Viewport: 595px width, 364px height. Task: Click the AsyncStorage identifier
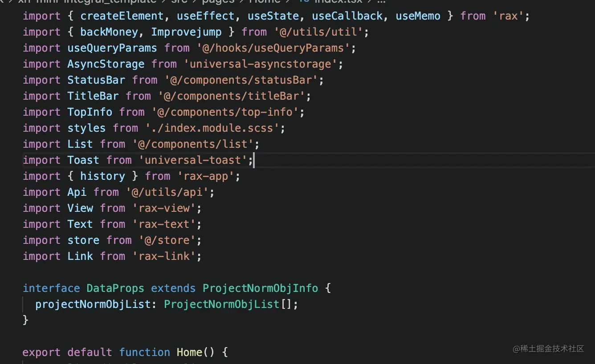(106, 64)
